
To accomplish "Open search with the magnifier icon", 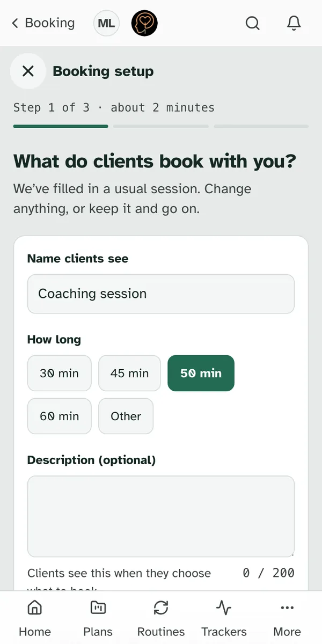I will pos(253,23).
